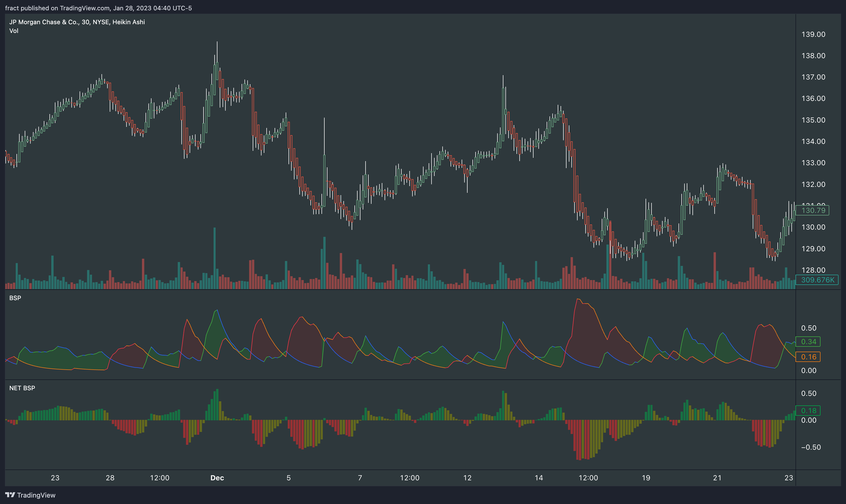Click the Vol indicator label
This screenshot has width=846, height=504.
point(14,31)
